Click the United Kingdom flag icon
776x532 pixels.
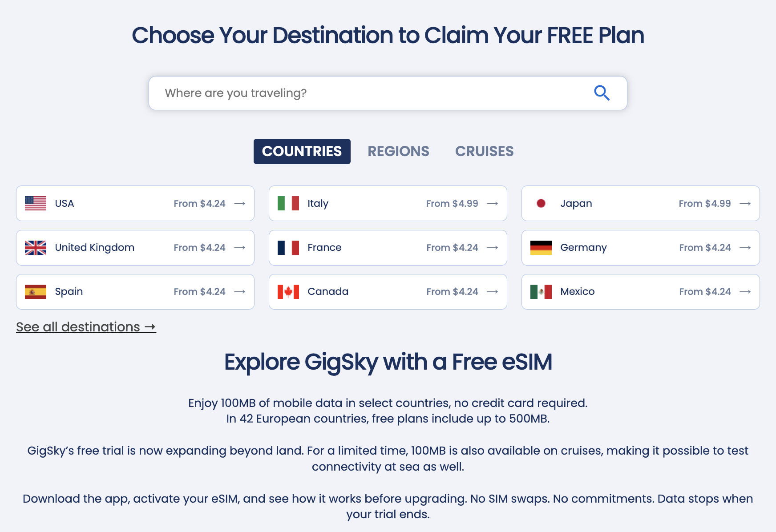click(x=36, y=248)
